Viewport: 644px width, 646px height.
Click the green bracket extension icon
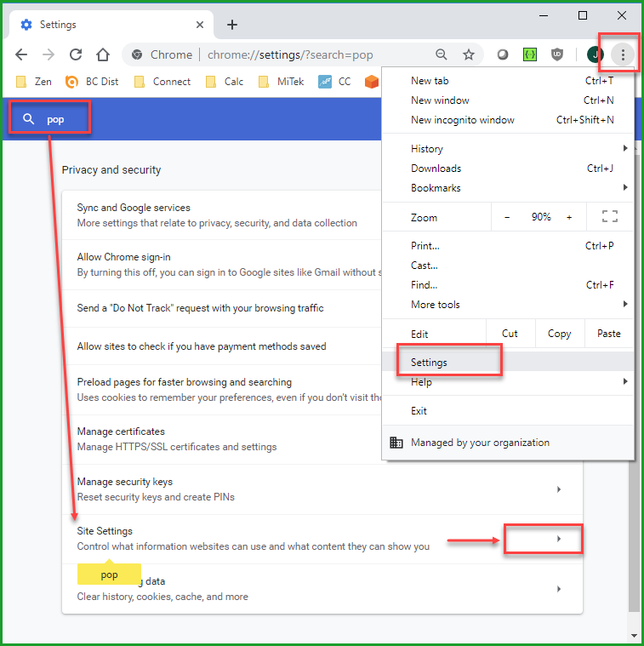(529, 54)
